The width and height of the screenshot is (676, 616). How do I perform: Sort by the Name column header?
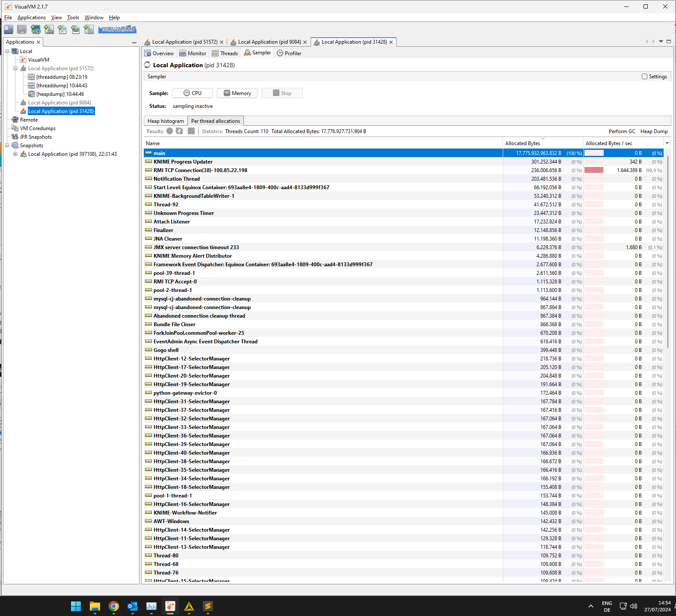323,143
